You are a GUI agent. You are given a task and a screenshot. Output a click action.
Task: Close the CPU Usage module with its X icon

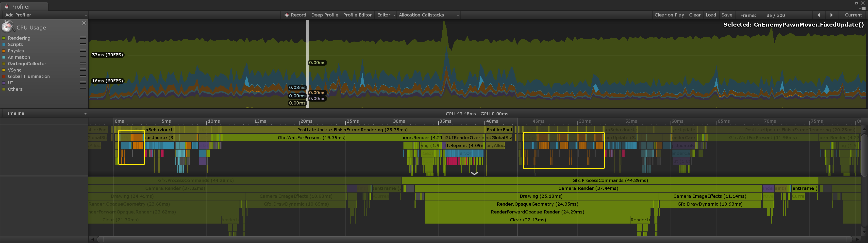pos(83,23)
